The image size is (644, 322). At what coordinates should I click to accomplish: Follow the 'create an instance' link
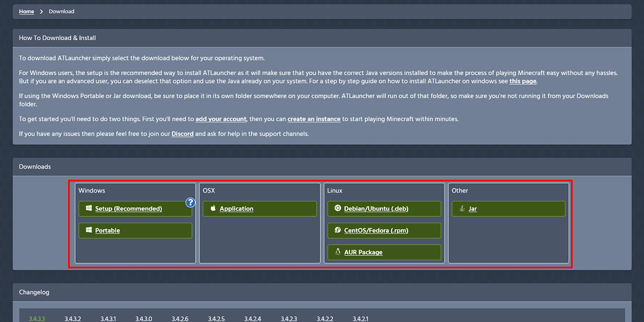click(x=314, y=119)
